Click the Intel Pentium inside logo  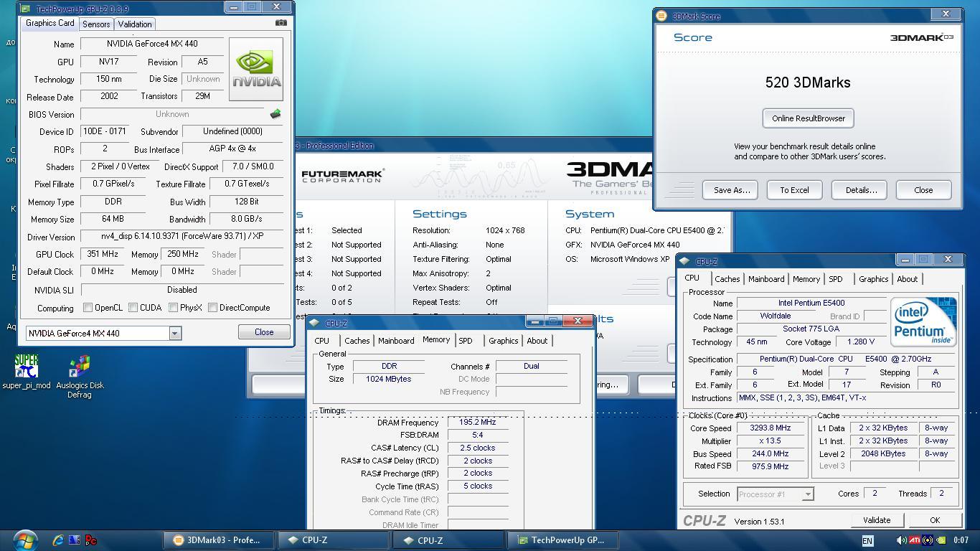pos(923,321)
